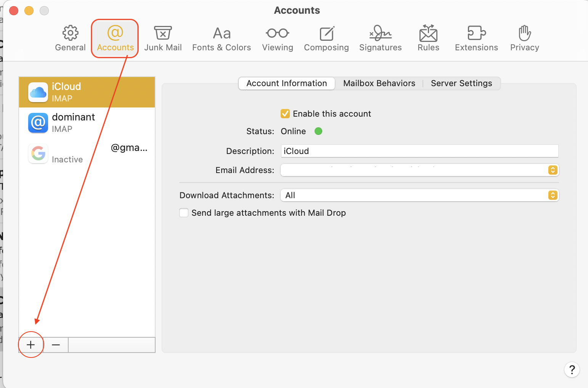588x388 pixels.
Task: Minimize the Accounts window
Action: (x=29, y=11)
